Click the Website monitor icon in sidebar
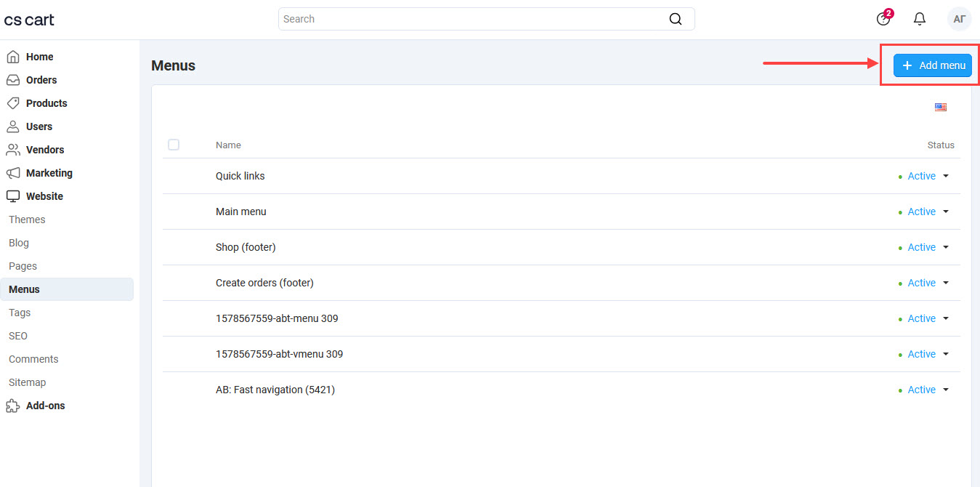The height and width of the screenshot is (487, 980). coord(13,196)
